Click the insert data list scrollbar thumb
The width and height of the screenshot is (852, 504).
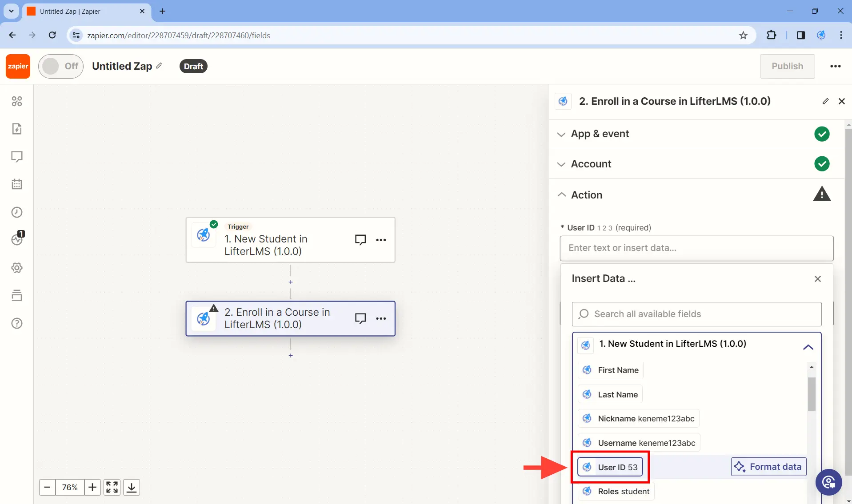[x=812, y=394]
